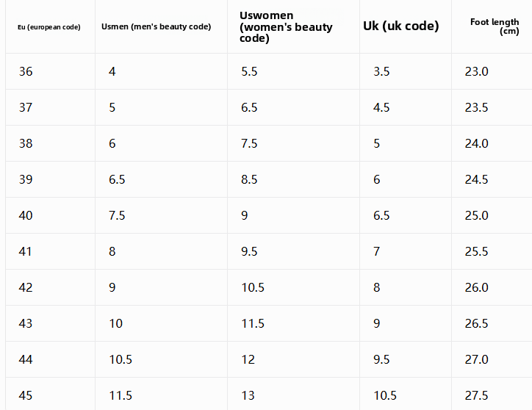Viewport: 532px width, 410px height.
Task: Click the 'Eu (european code)' column header
Action: (x=49, y=26)
